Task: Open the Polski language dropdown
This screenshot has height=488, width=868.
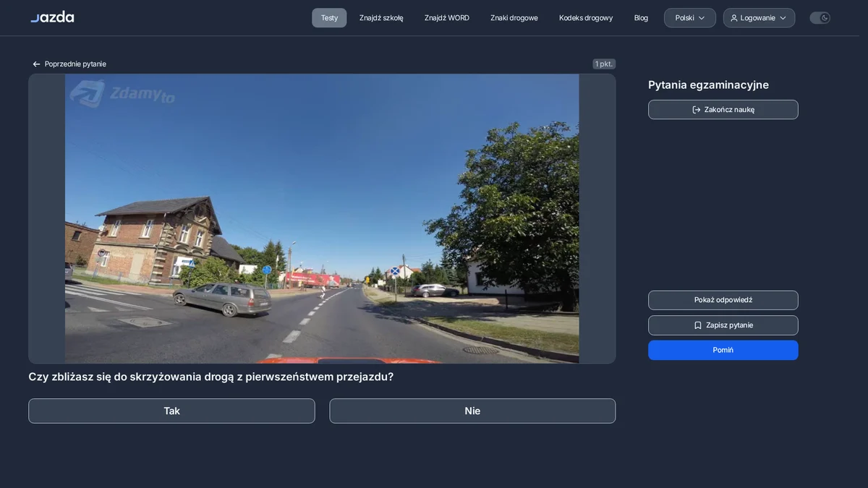Action: [x=690, y=18]
